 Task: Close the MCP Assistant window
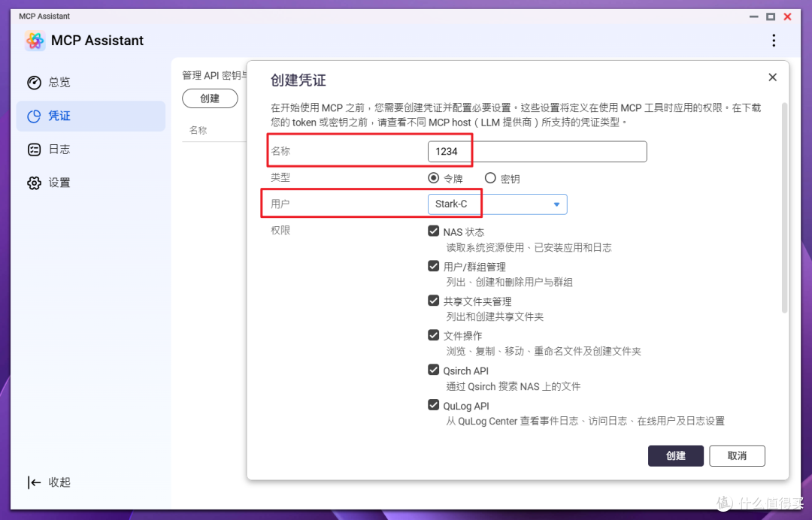click(787, 17)
